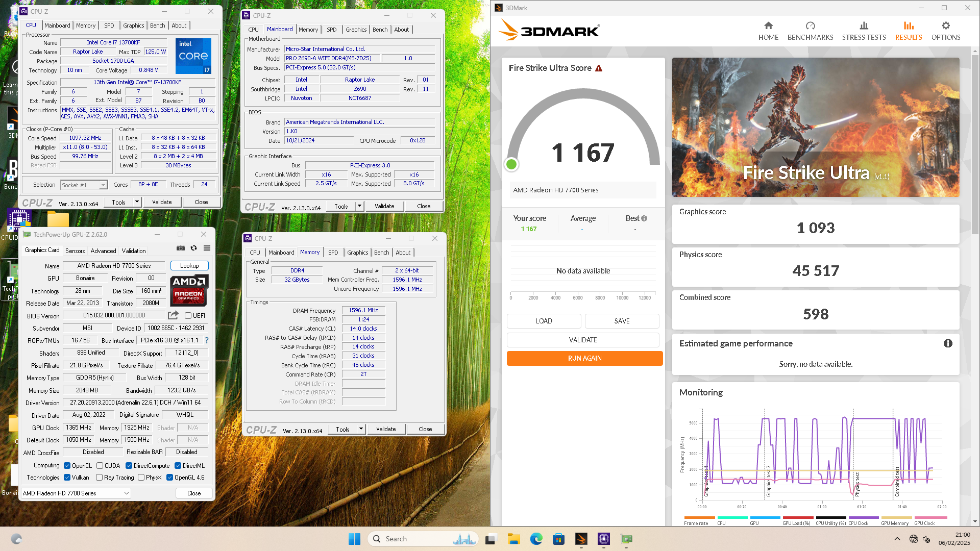The width and height of the screenshot is (980, 551).
Task: Click Frame rate legend swatch in Monitoring
Action: pos(699,517)
